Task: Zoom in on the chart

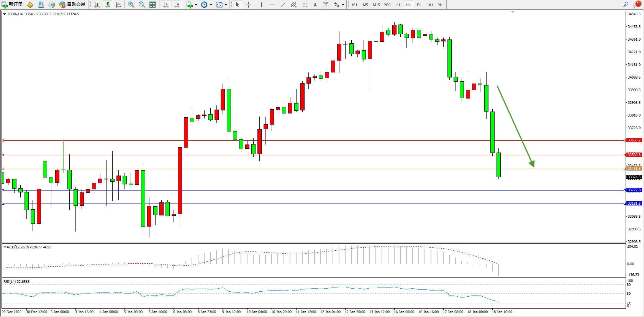Action: coord(131,5)
